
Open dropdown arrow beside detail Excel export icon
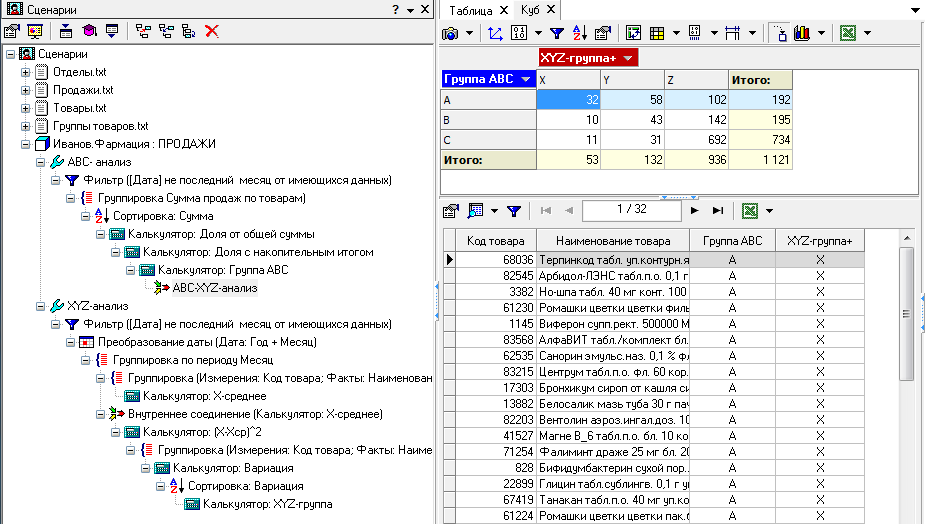769,211
